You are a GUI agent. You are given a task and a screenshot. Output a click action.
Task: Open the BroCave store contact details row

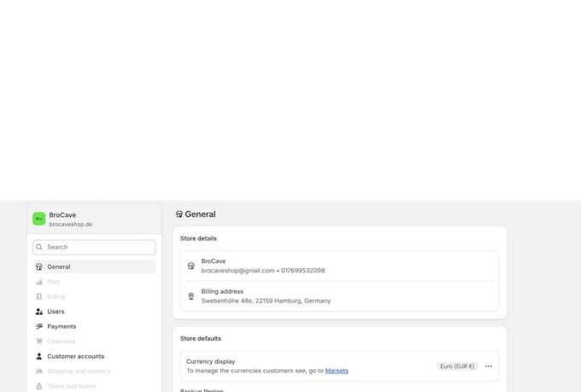pyautogui.click(x=339, y=266)
